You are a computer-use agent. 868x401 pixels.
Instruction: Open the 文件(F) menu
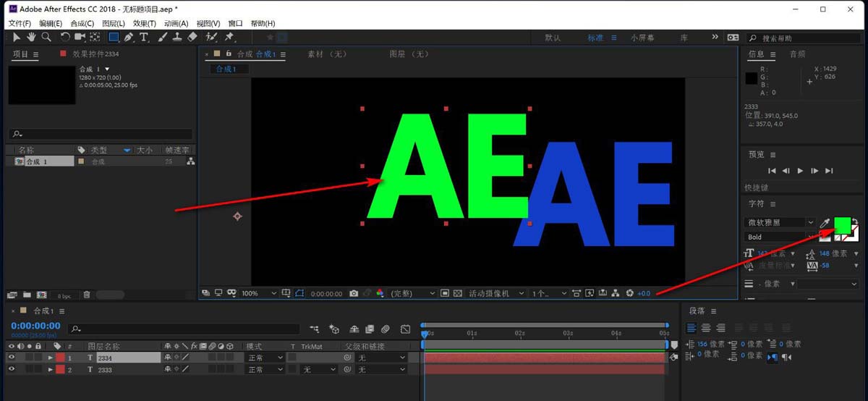point(20,23)
